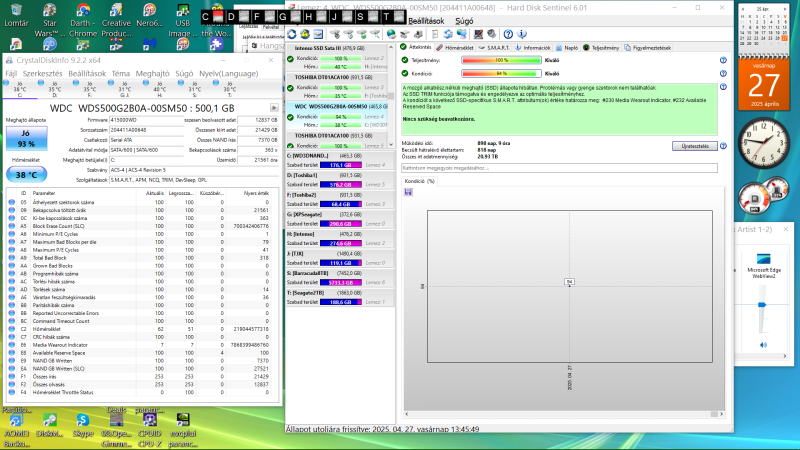This screenshot has width=800, height=450.
Task: Click the save graph floppy icon above chart
Action: coord(408,192)
